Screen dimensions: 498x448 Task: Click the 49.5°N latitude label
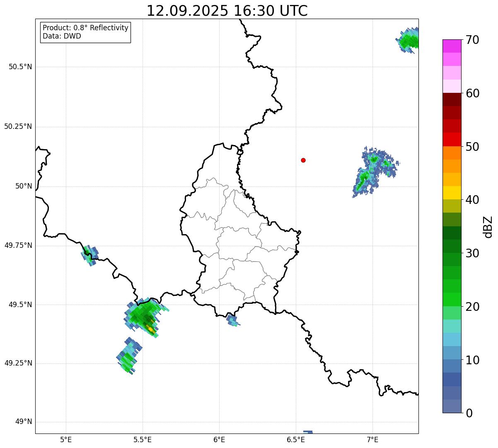(20, 305)
